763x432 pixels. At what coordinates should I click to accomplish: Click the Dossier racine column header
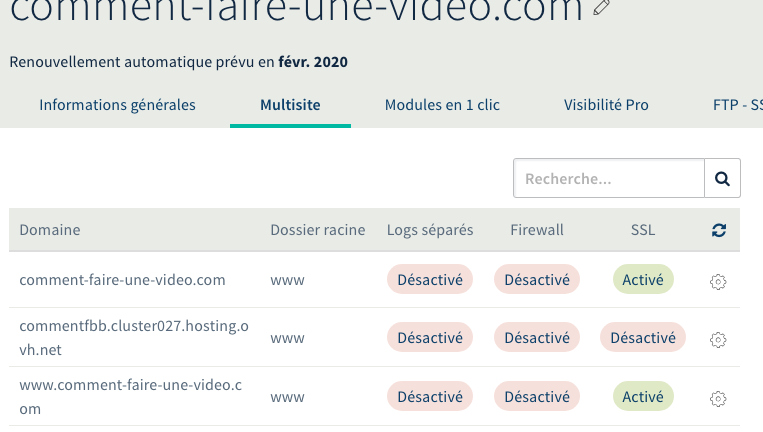coord(318,230)
